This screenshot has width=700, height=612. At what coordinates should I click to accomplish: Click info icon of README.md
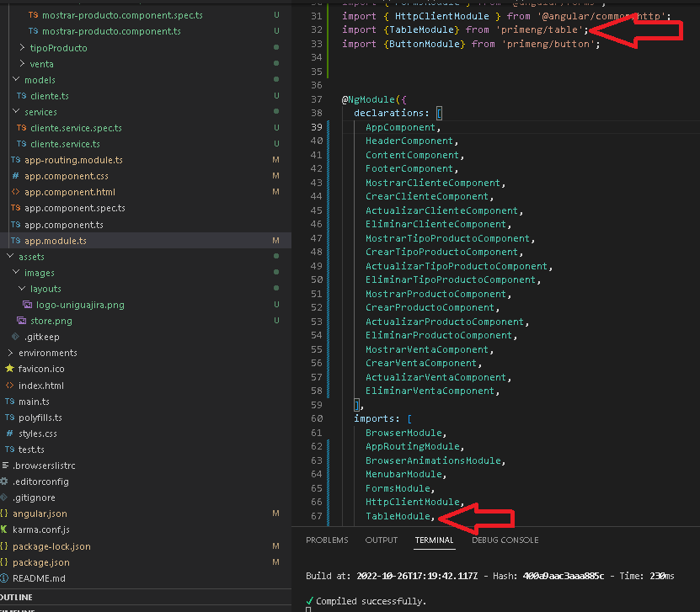pos(4,578)
